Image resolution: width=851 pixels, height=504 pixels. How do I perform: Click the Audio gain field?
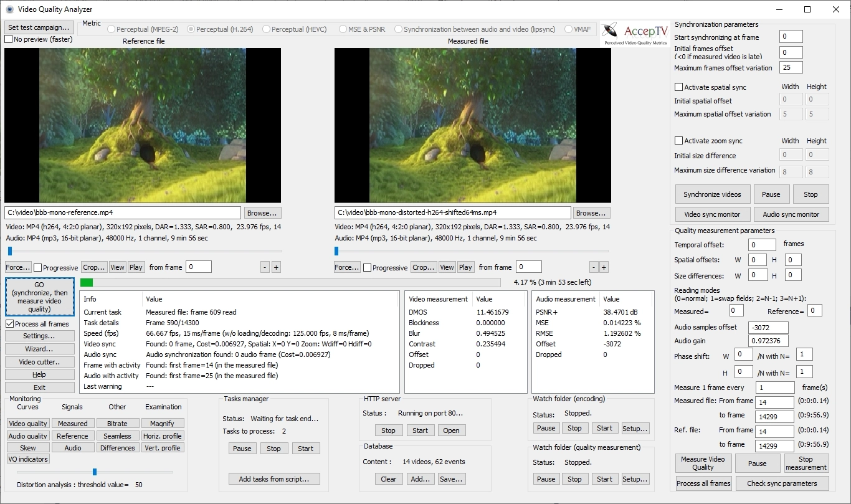click(769, 341)
